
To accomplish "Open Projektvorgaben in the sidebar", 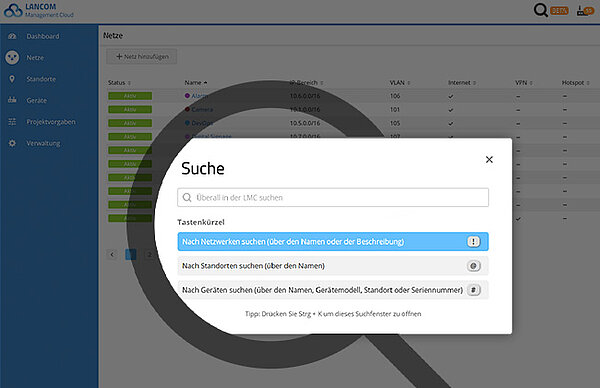I will coord(51,122).
